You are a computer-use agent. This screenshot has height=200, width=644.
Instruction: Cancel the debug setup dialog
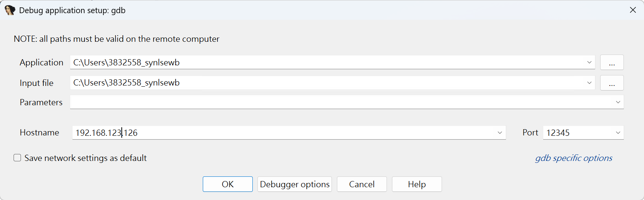coord(362,184)
